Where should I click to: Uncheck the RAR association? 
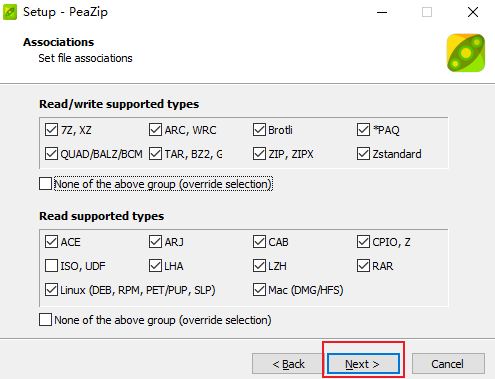click(x=363, y=266)
